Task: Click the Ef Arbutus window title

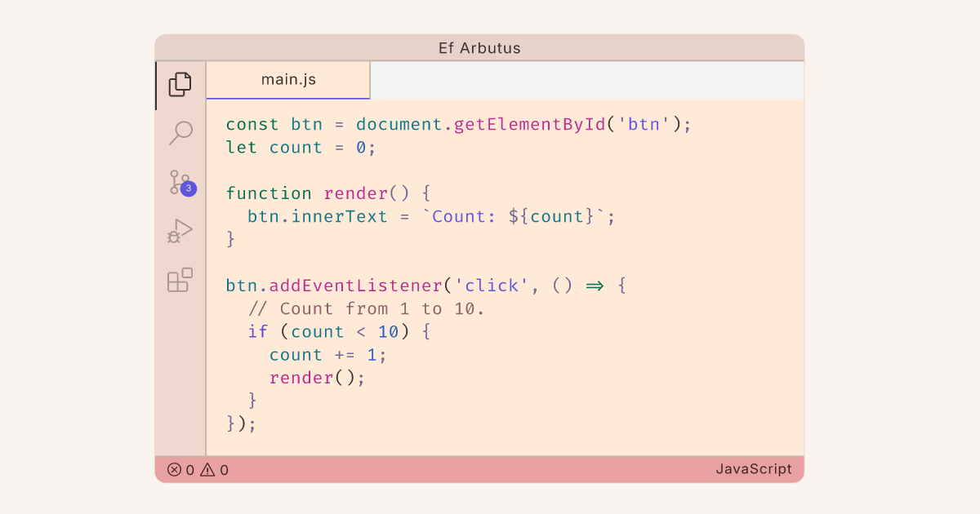Action: tap(479, 48)
